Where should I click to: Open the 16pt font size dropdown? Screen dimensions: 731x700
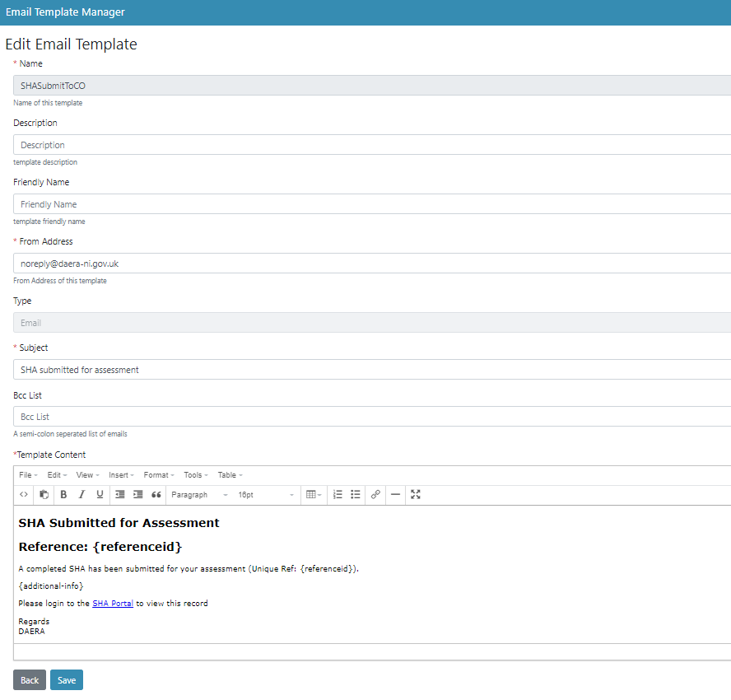(x=265, y=495)
